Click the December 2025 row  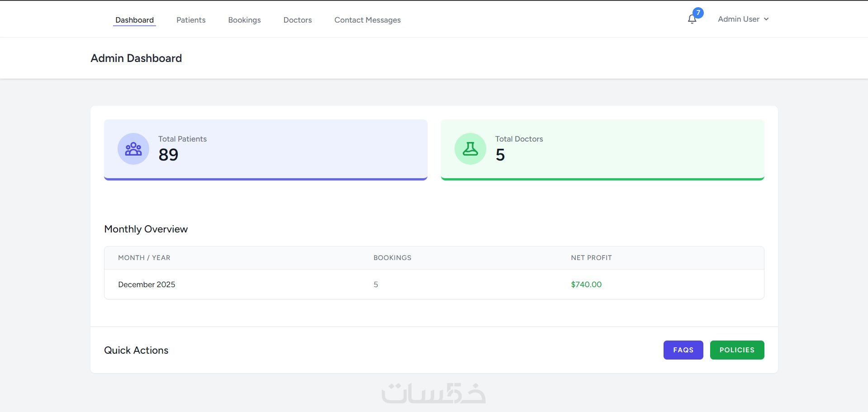147,284
